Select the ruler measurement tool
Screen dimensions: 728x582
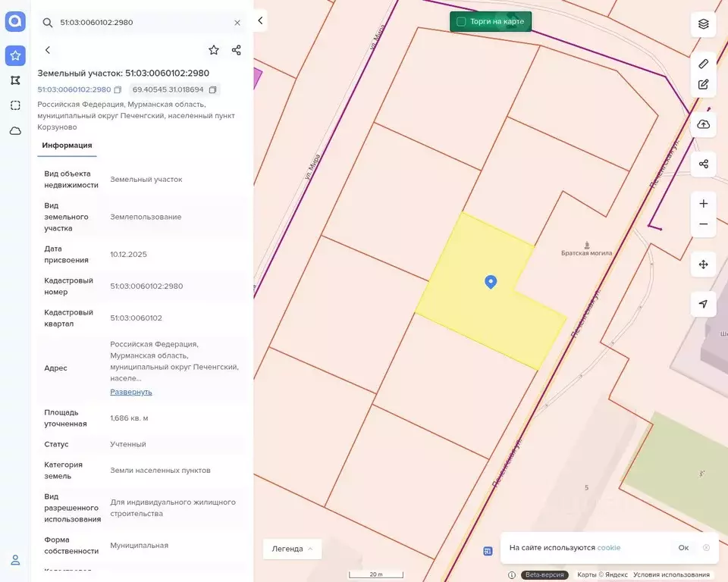coord(704,64)
